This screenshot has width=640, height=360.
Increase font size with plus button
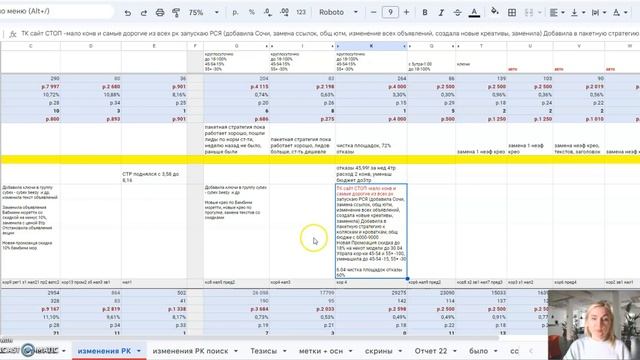pos(406,12)
